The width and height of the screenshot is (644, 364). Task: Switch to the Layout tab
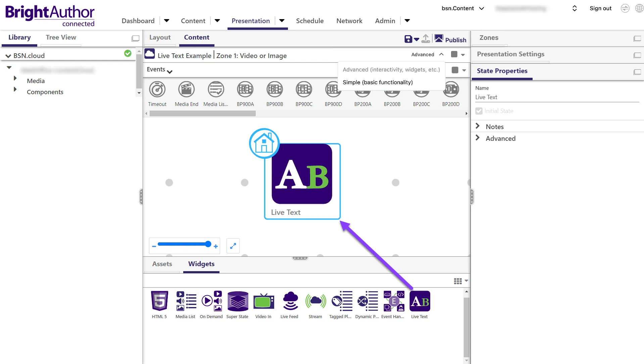160,37
